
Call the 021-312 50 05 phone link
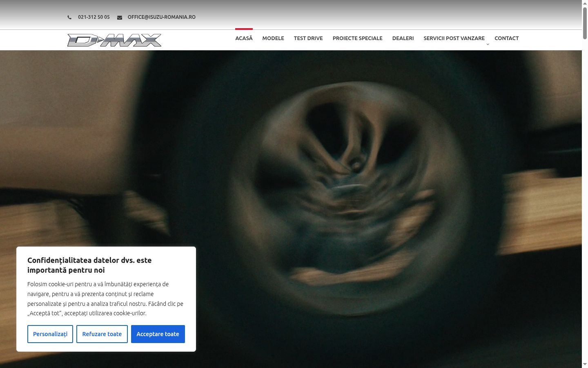pos(94,17)
